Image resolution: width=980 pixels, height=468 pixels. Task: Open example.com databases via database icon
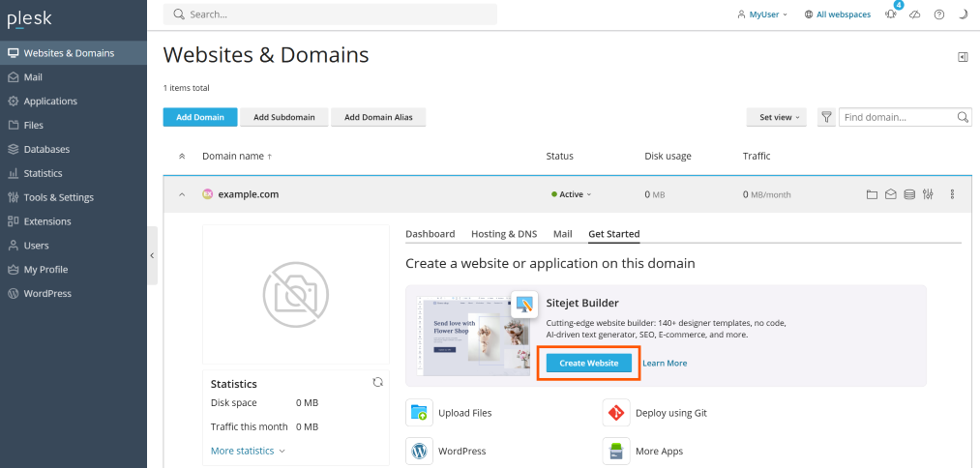pyautogui.click(x=908, y=194)
